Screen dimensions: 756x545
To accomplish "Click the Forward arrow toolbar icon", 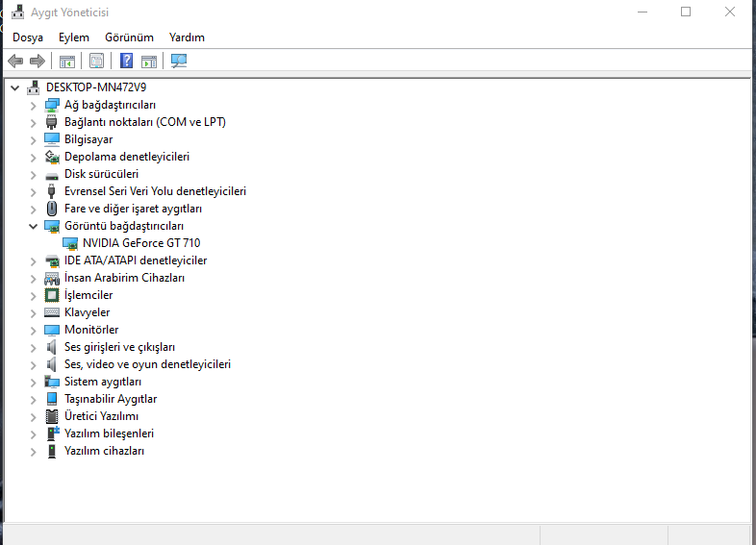I will tap(38, 61).
